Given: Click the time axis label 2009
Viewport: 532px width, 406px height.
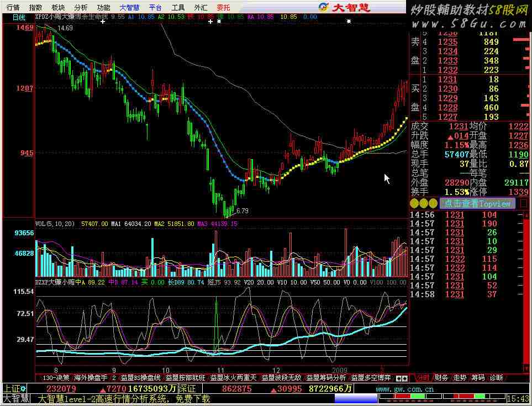Looking at the screenshot, I should pyautogui.click(x=340, y=370).
